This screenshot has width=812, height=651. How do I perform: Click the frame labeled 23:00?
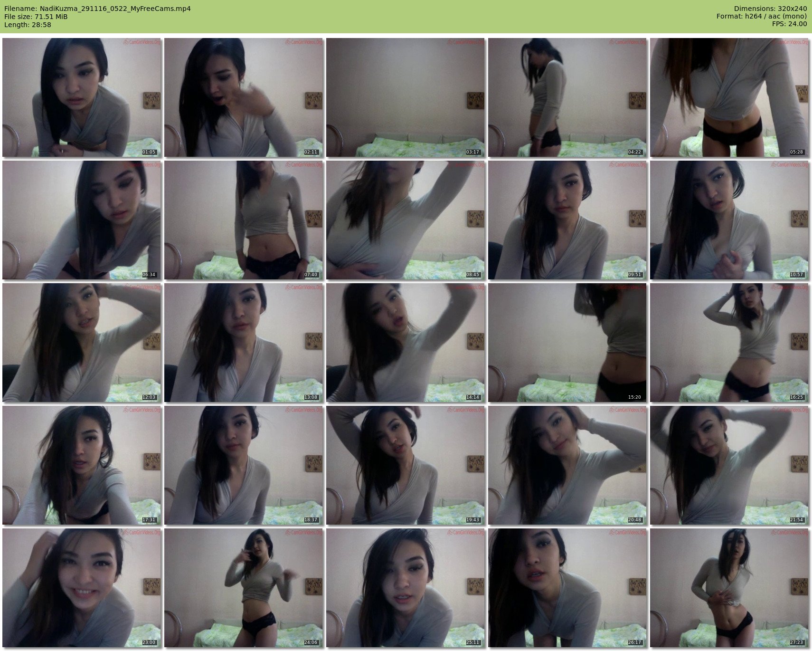click(x=82, y=588)
